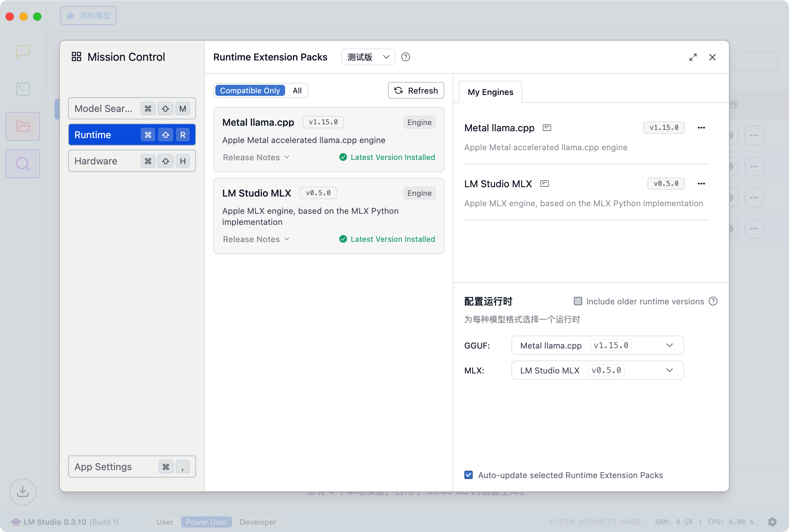Open the My Models folder sidebar icon
Image resolution: width=789 pixels, height=532 pixels.
(x=23, y=126)
